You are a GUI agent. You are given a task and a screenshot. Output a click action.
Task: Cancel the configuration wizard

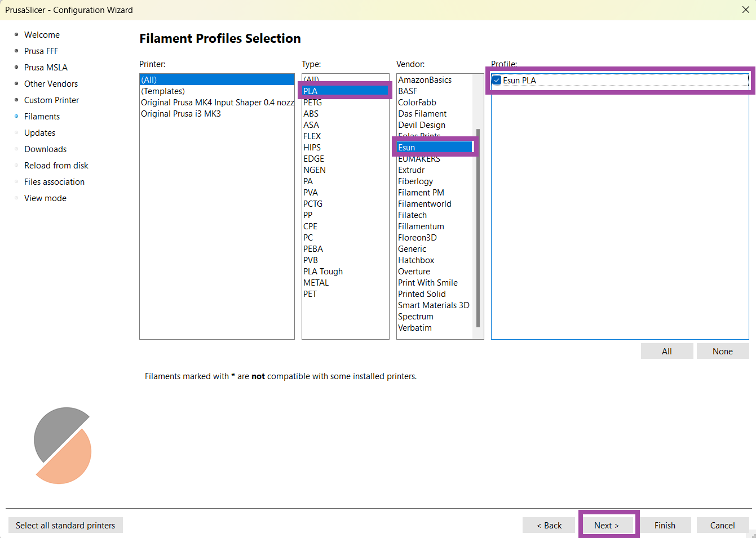(x=722, y=525)
